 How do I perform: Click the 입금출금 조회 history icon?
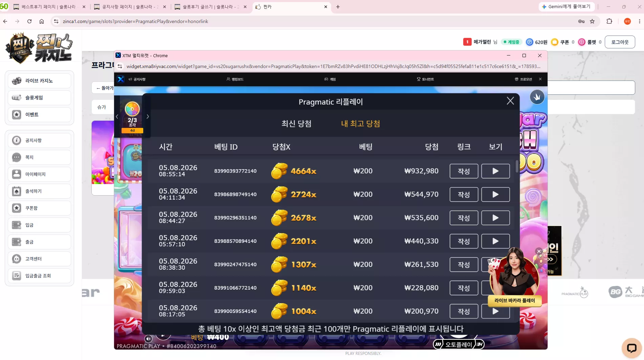[17, 276]
